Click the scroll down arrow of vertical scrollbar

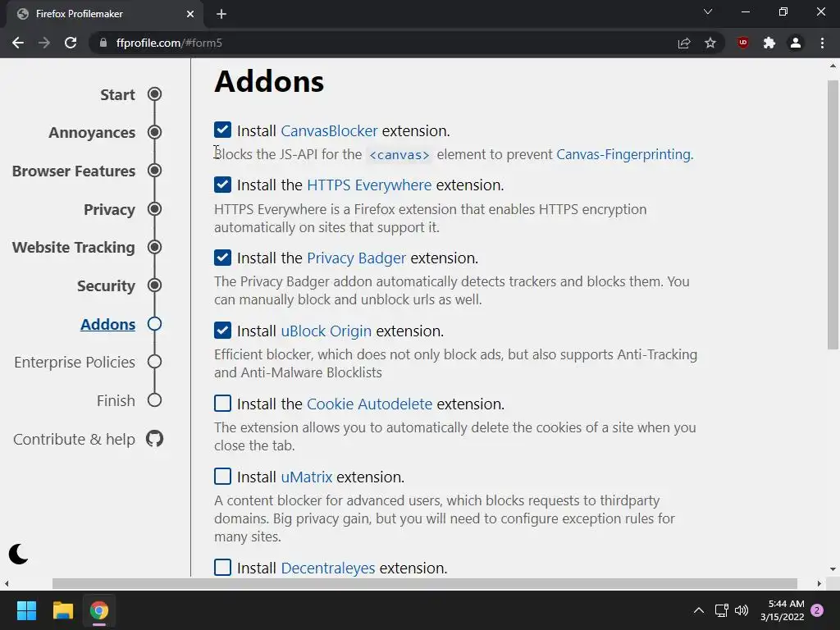coord(833,569)
